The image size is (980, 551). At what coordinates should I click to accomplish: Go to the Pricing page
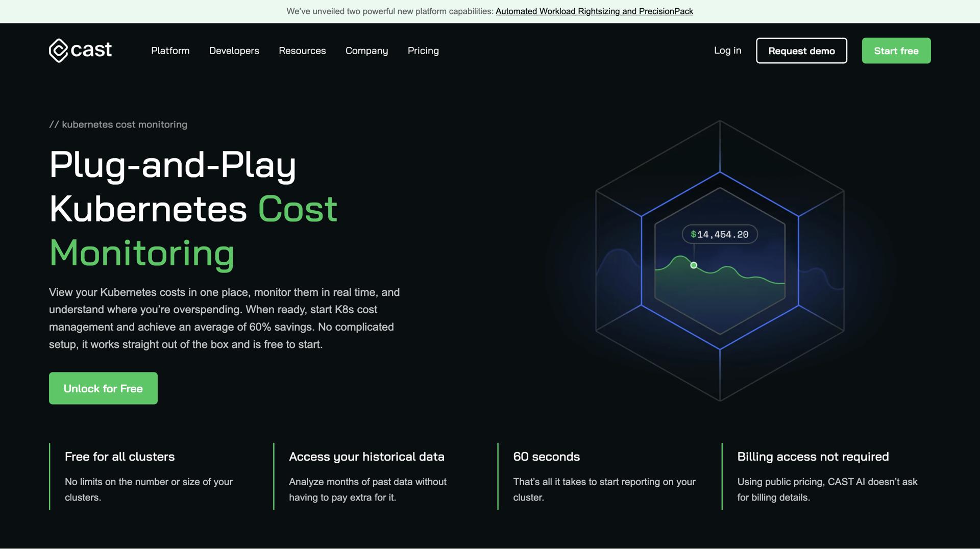click(423, 51)
